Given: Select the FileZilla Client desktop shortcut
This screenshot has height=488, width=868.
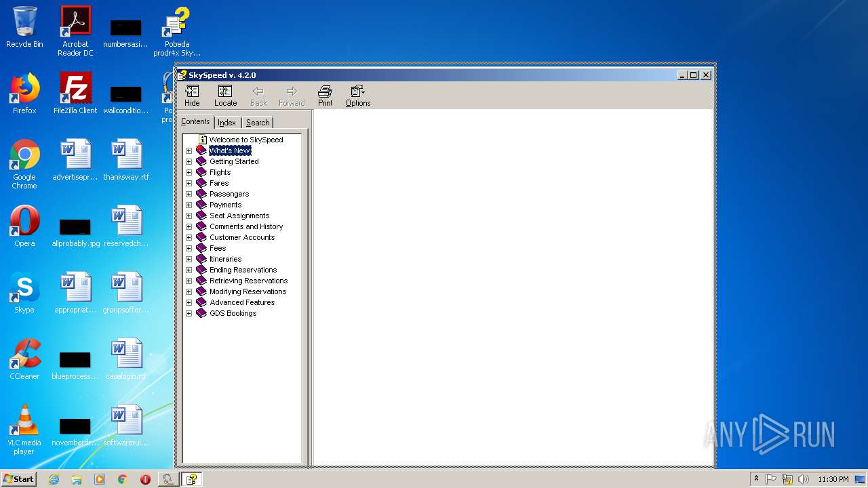Looking at the screenshot, I should click(x=75, y=94).
